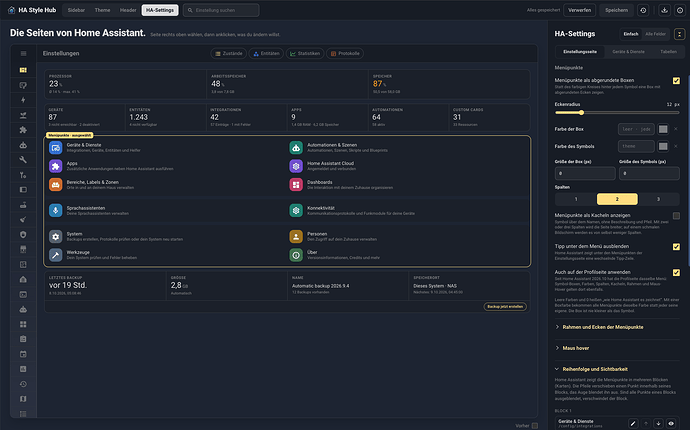Select 3 columns under Spalten
This screenshot has height=430, width=690.
coord(658,199)
